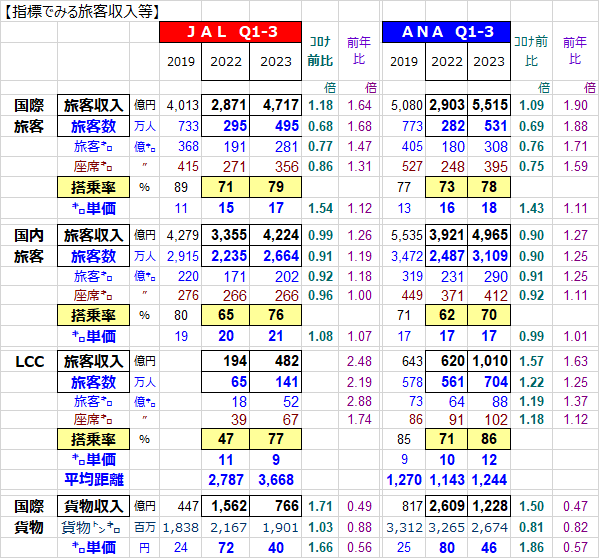Click the 平均距離 row label
Viewport: 599px width, 558px height.
[94, 480]
